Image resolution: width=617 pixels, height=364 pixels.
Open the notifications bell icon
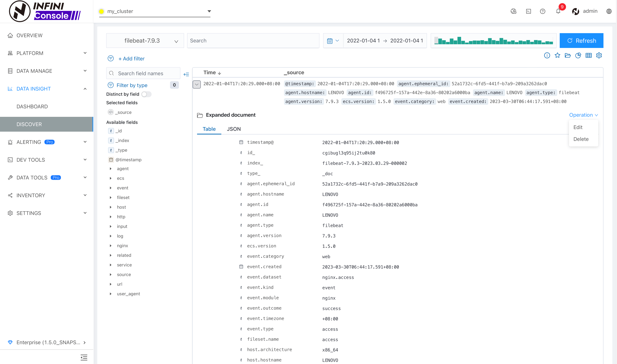(558, 11)
